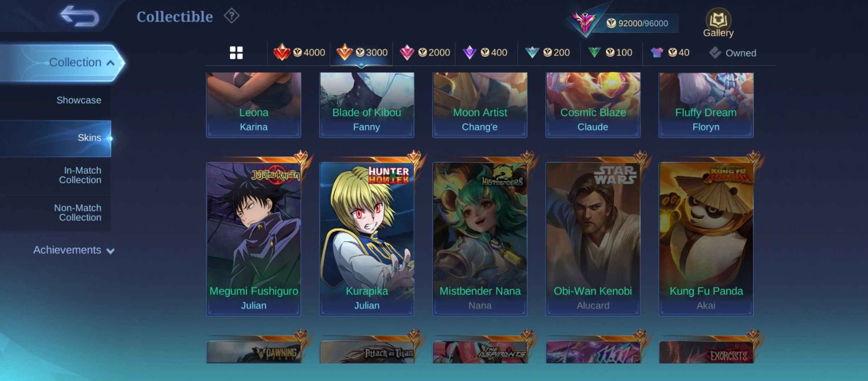Select the 3000 points tier tab

[362, 53]
